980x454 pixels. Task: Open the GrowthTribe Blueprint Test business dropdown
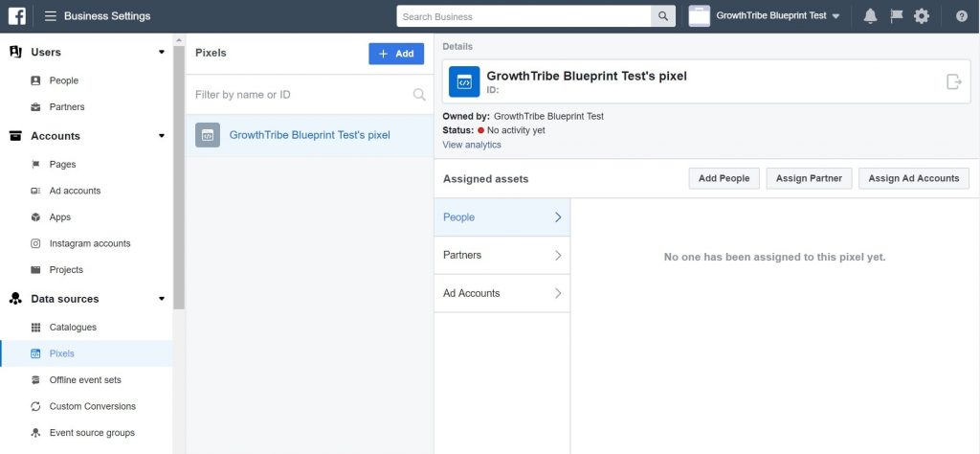(778, 16)
